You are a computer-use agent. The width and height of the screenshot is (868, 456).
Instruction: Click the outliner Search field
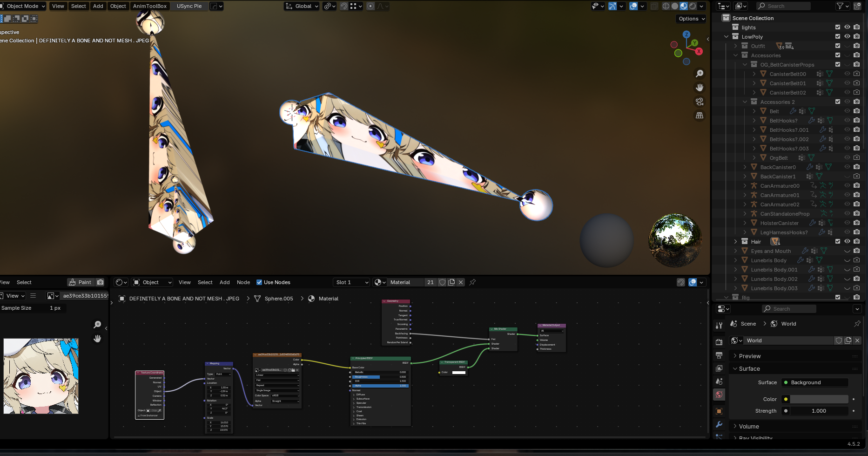783,6
